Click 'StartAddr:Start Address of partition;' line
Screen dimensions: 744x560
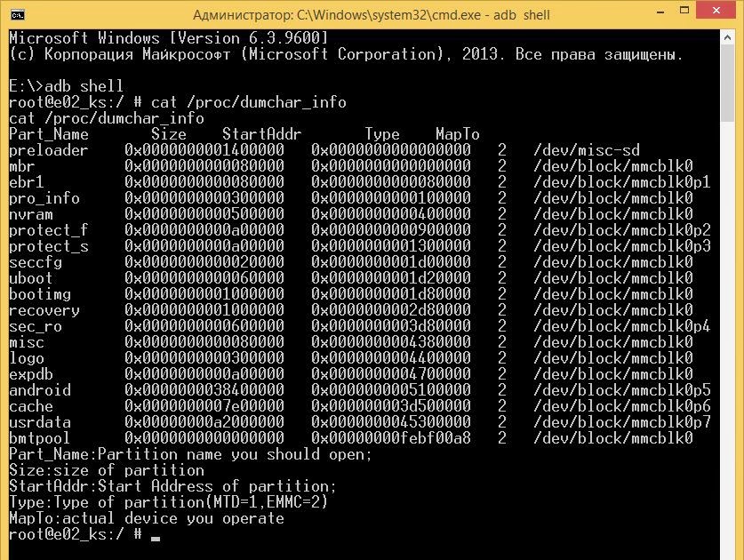coord(172,486)
